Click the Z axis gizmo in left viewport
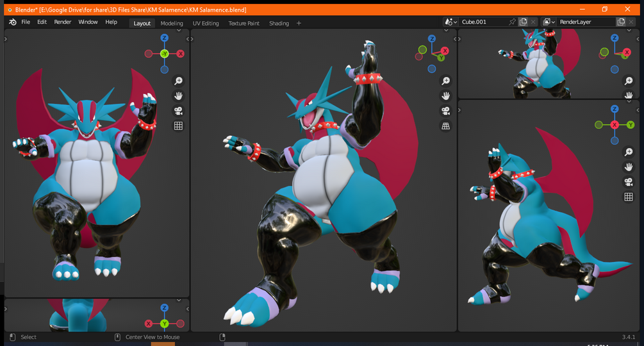The width and height of the screenshot is (644, 346). coord(164,38)
